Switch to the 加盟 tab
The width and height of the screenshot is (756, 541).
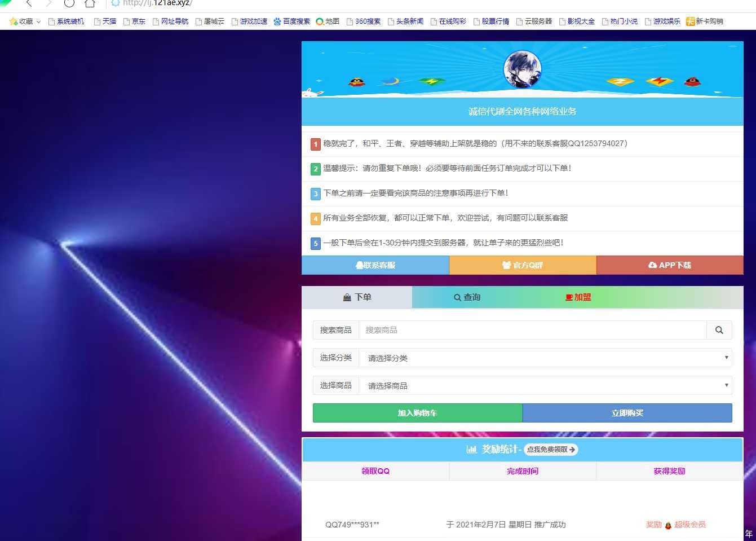[x=578, y=297]
